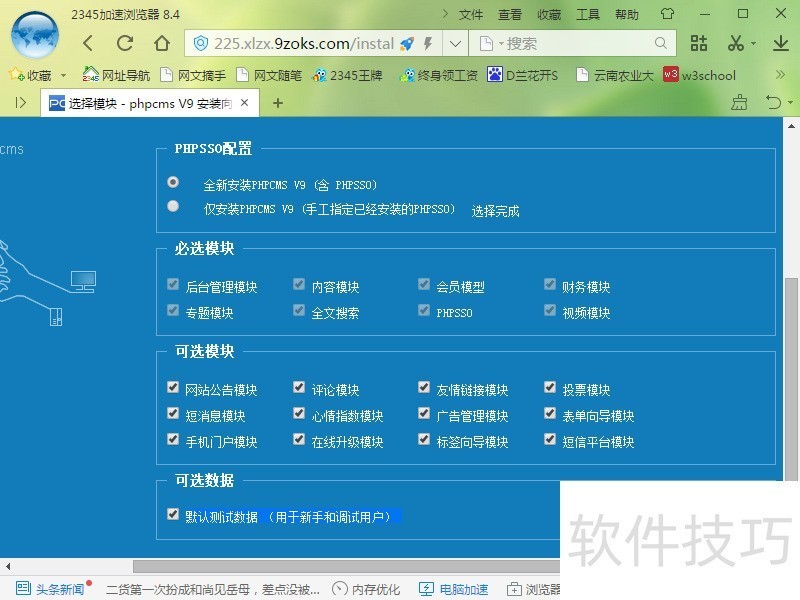The height and width of the screenshot is (600, 800).
Task: Toggle the 投票模块 checkbox
Action: tap(550, 387)
